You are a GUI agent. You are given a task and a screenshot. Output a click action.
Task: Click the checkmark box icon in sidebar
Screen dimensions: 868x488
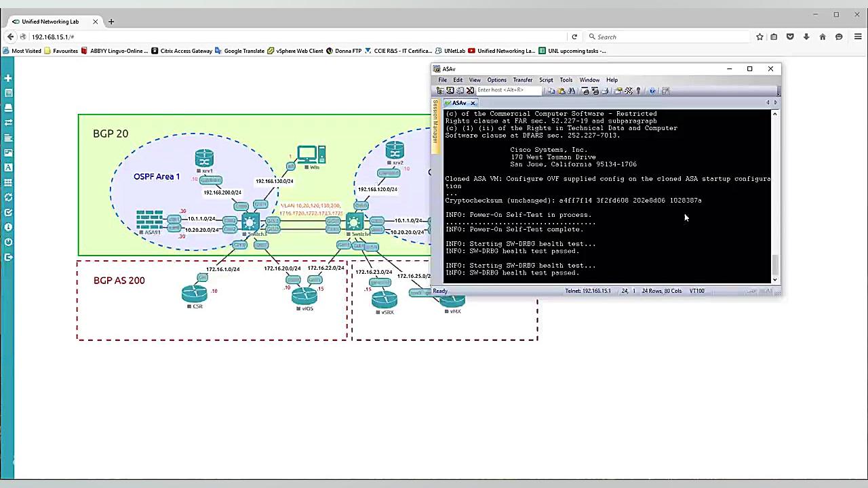coord(8,212)
